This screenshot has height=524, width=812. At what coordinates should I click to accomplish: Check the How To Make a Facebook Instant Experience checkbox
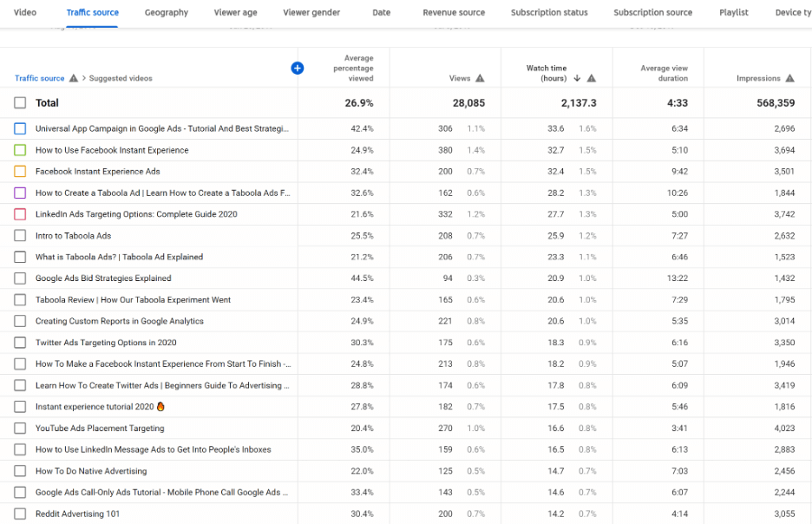[20, 364]
